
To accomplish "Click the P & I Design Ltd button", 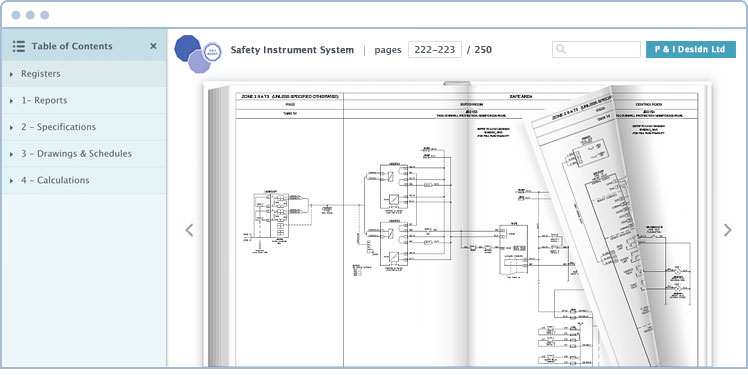I will coord(690,50).
